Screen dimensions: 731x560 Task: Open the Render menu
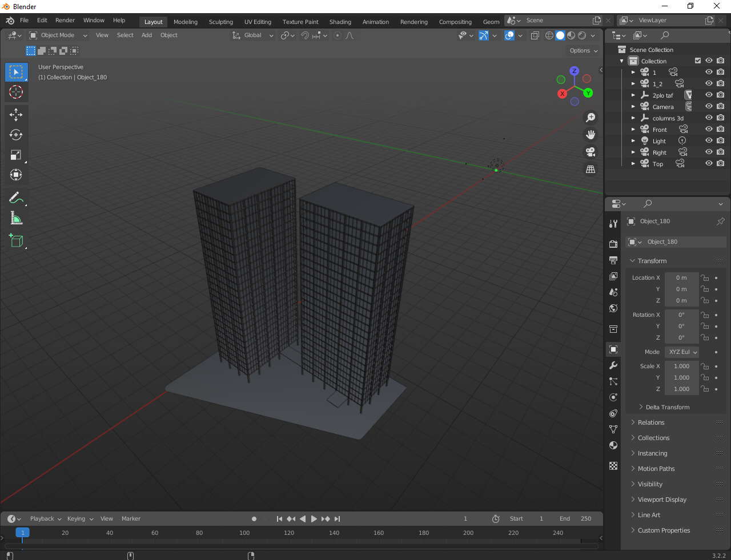coord(65,20)
